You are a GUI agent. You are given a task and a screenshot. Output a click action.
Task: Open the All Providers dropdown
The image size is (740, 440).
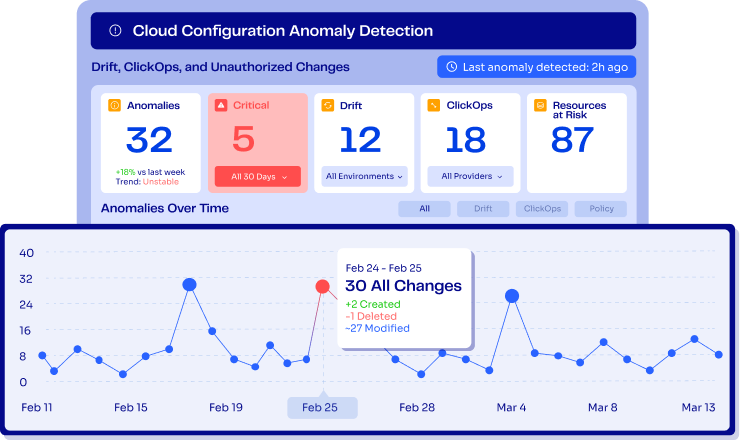click(x=471, y=177)
